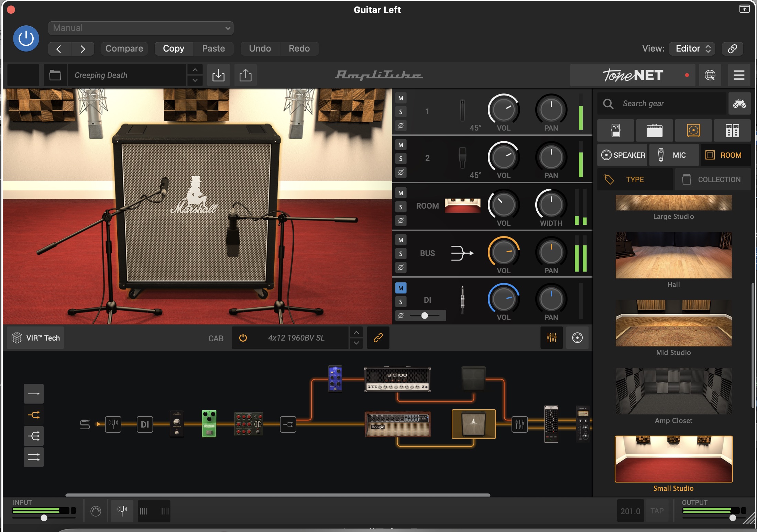This screenshot has height=532, width=757.
Task: Select the three-way split routing icon
Action: 34,436
